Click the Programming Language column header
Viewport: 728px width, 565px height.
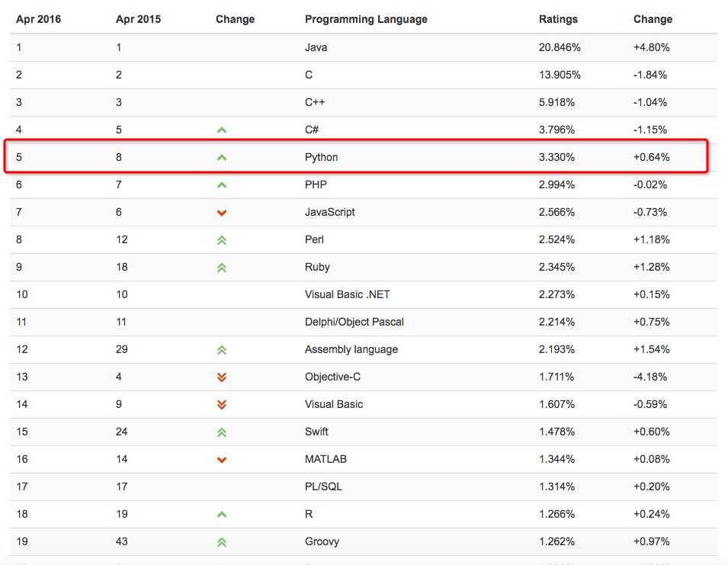(x=366, y=19)
